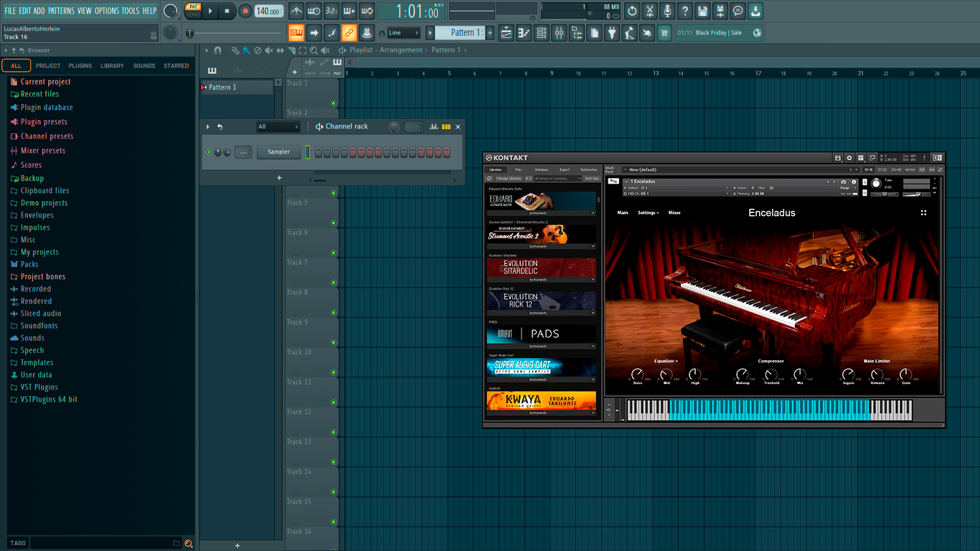The width and height of the screenshot is (980, 551).
Task: Toggle the Channel rack swing step button view
Action: 446,127
